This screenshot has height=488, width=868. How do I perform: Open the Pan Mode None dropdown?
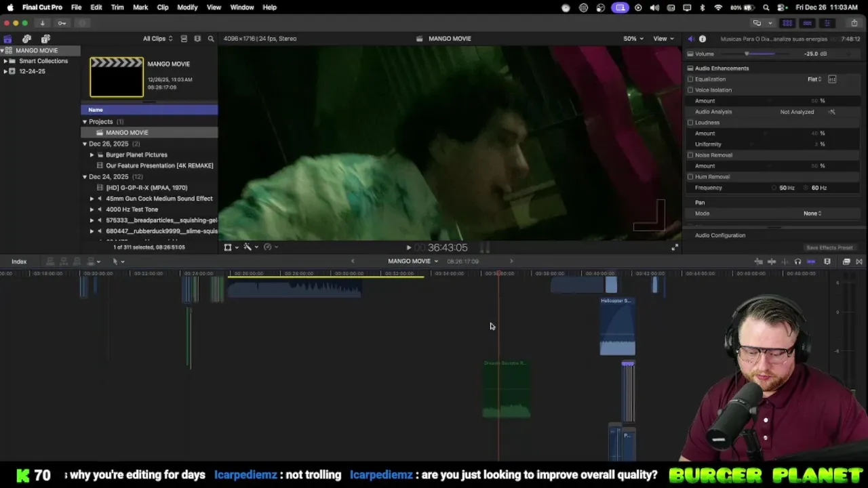pyautogui.click(x=812, y=213)
